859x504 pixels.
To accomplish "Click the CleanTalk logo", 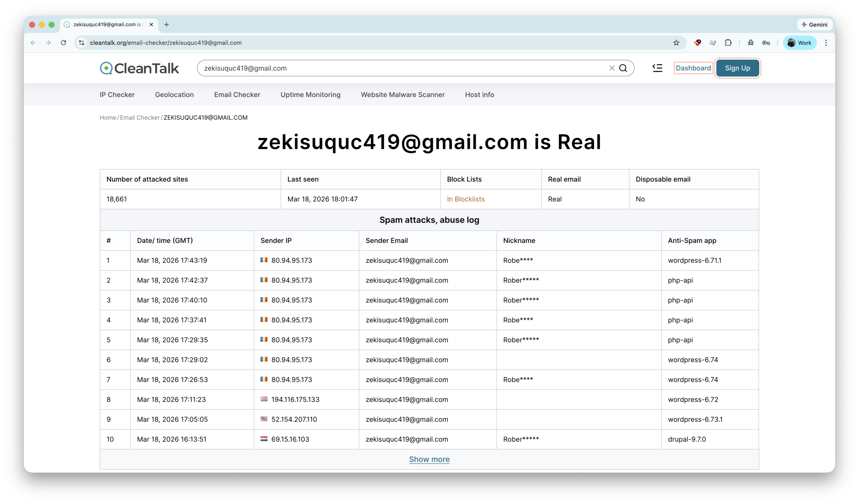I will click(x=139, y=68).
